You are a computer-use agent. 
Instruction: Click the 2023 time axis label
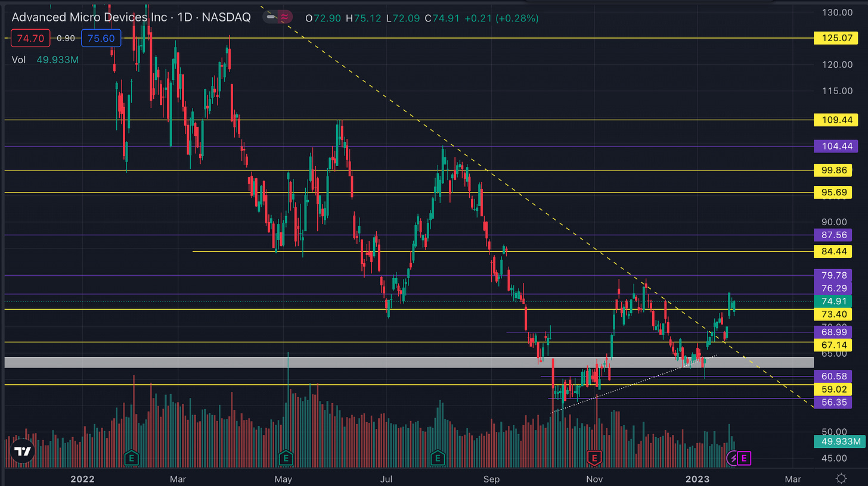point(697,478)
